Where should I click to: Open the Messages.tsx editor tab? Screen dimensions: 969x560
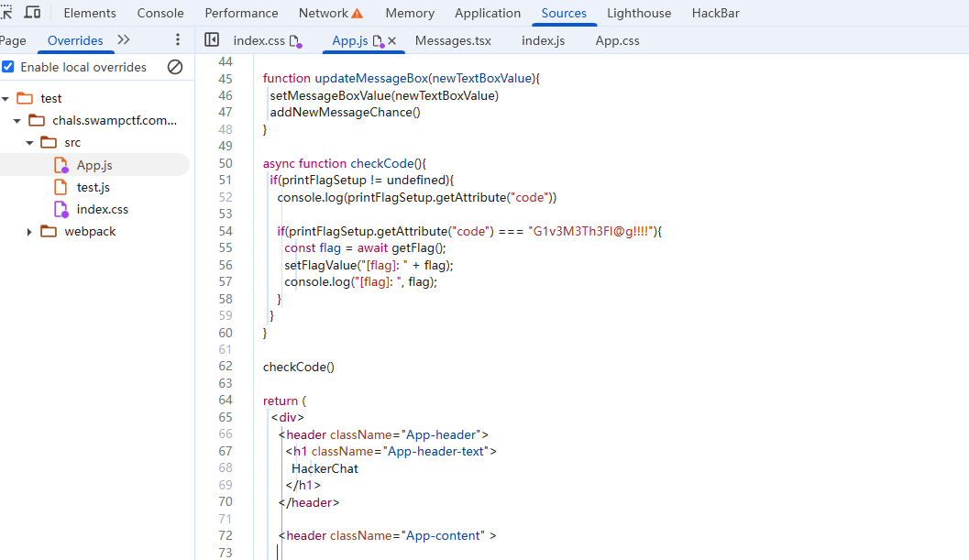coord(453,41)
